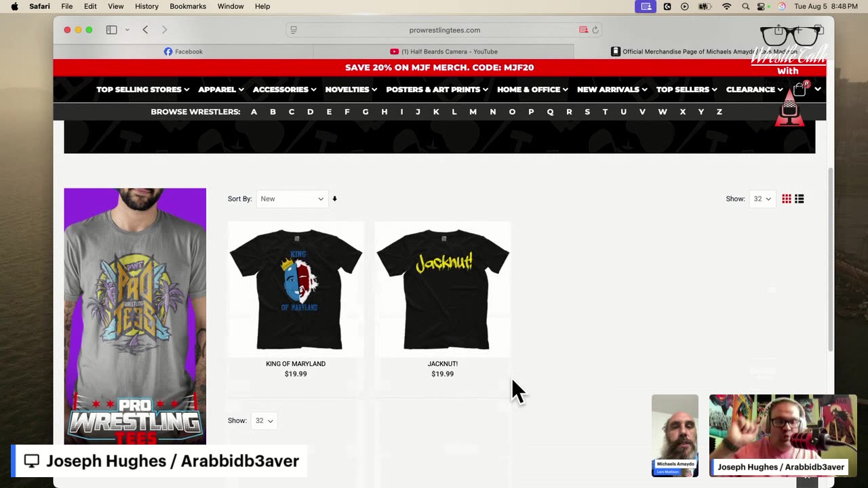
Task: Click the MJF merch 20% off banner
Action: click(439, 68)
